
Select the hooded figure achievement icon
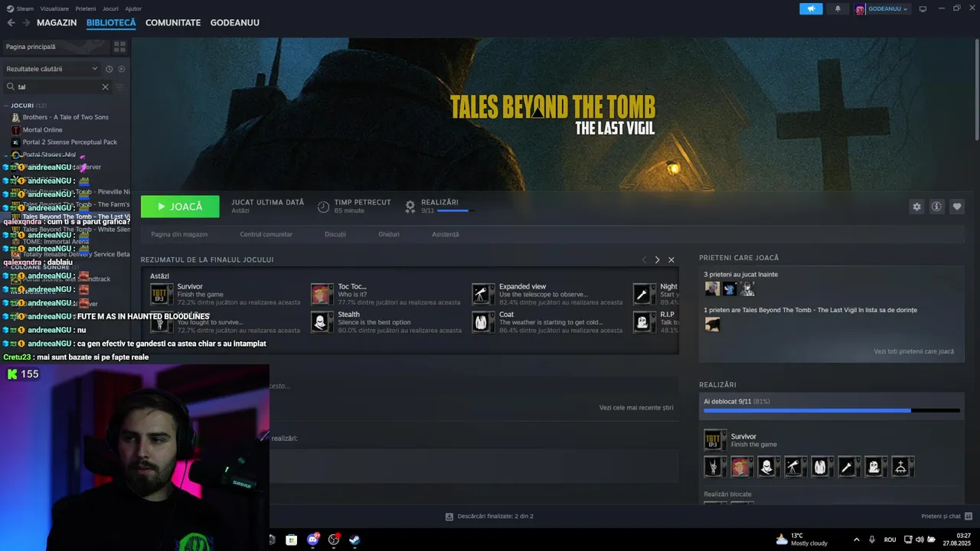click(767, 466)
